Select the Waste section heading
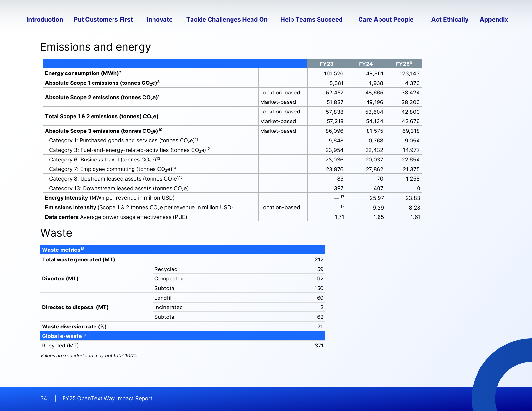This screenshot has height=411, width=532. [x=56, y=233]
